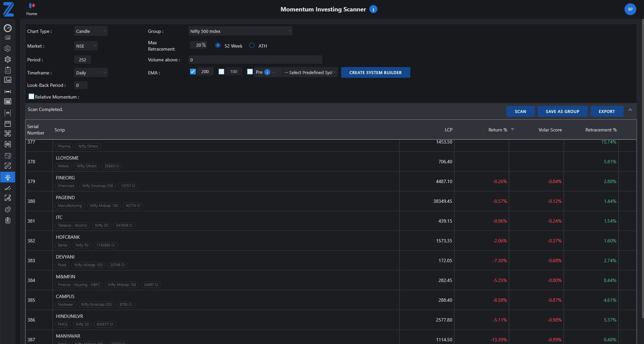Open the scan-line sidebar icon
This screenshot has width=644, height=344.
click(x=8, y=144)
